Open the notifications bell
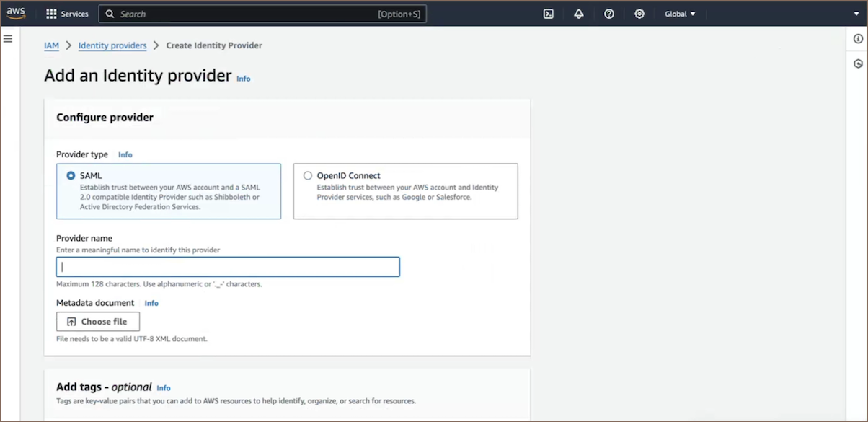Image resolution: width=868 pixels, height=422 pixels. tap(578, 14)
